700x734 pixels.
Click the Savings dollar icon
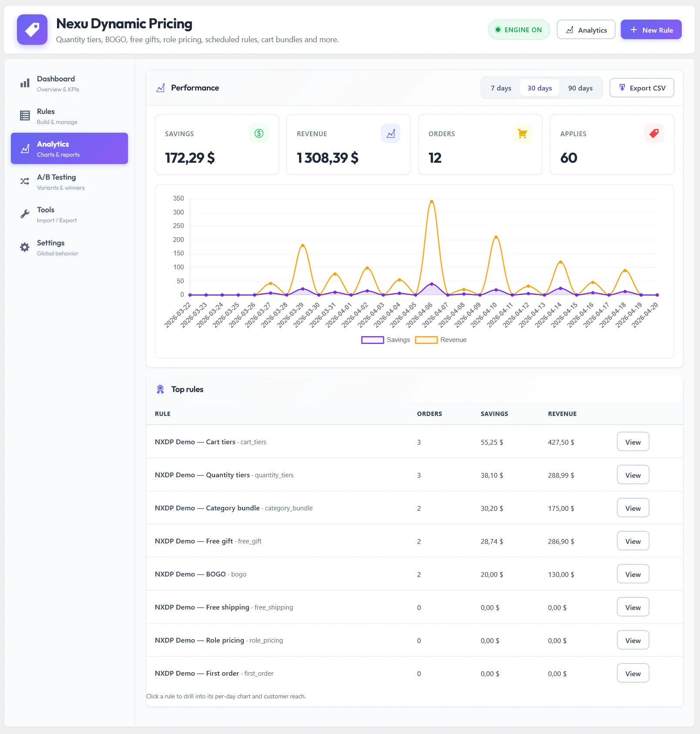259,134
